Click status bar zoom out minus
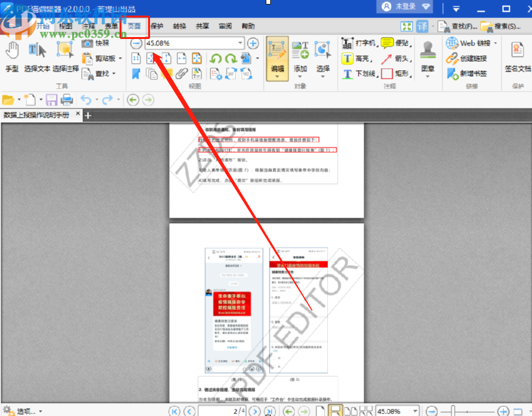Viewport: 532px width, 416px height. 431,411
